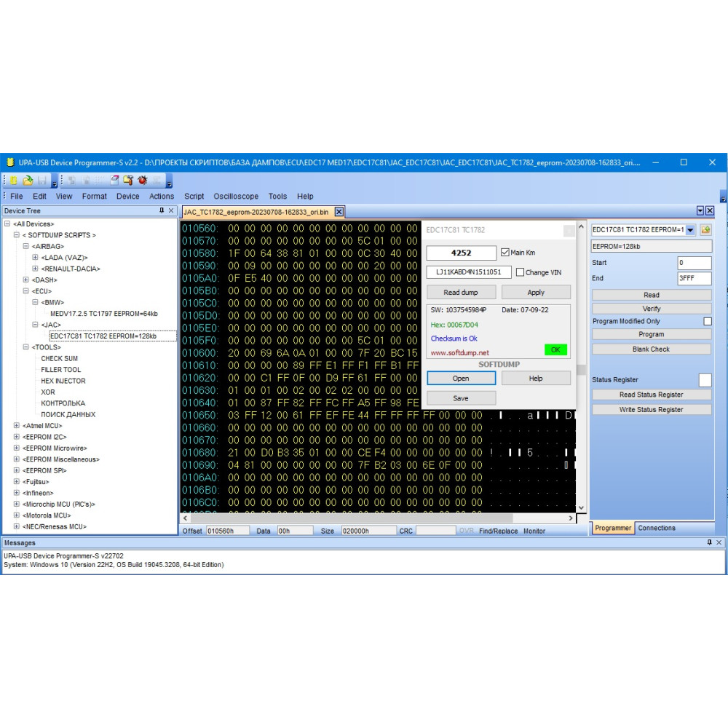This screenshot has height=728, width=728.
Task: Click the green OK indicator
Action: click(555, 349)
